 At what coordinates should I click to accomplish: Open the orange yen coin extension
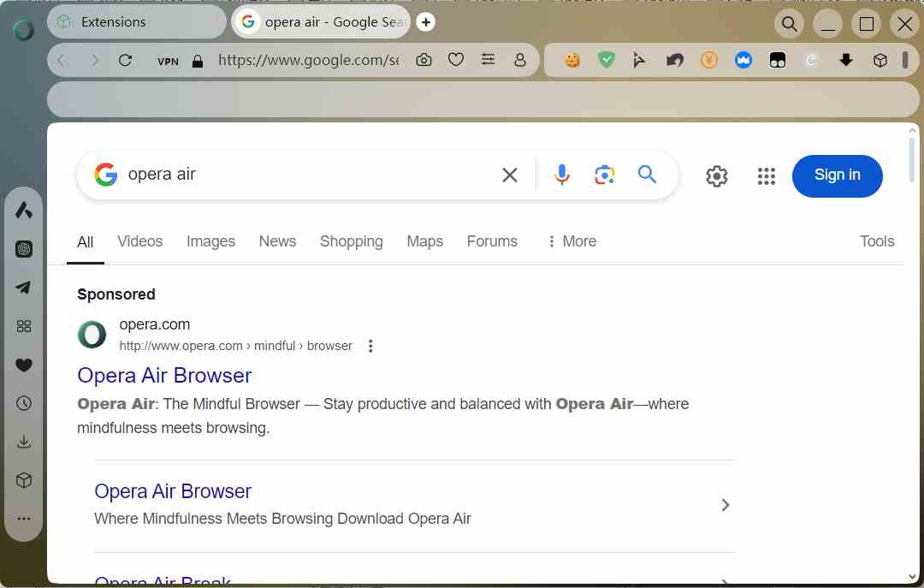(x=709, y=60)
